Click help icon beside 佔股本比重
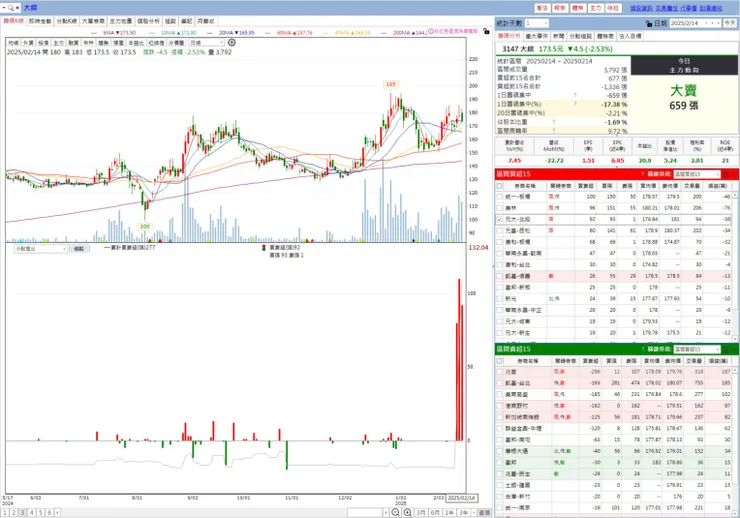This screenshot has height=518, width=740. 554,122
